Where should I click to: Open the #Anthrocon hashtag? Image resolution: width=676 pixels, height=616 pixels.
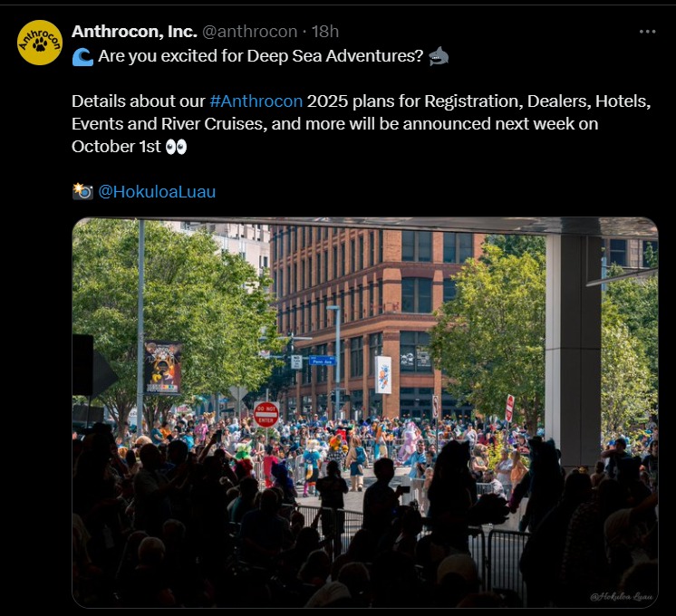256,101
